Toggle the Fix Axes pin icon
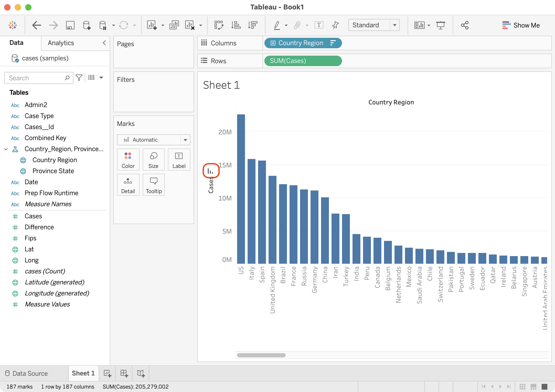Screen dimensions: 555x392 [x=335, y=25]
